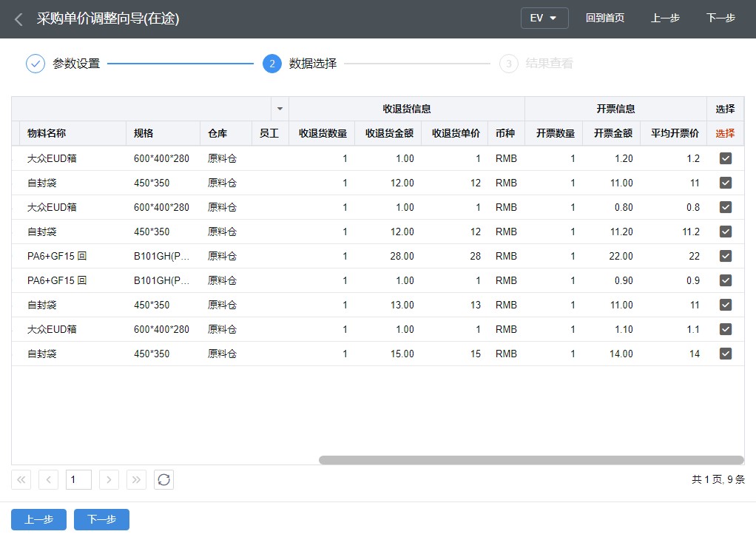Uncheck the 自封袋 row with 平均开票价 11 and 收退货金额 12.00
The width and height of the screenshot is (756, 537).
tap(726, 183)
